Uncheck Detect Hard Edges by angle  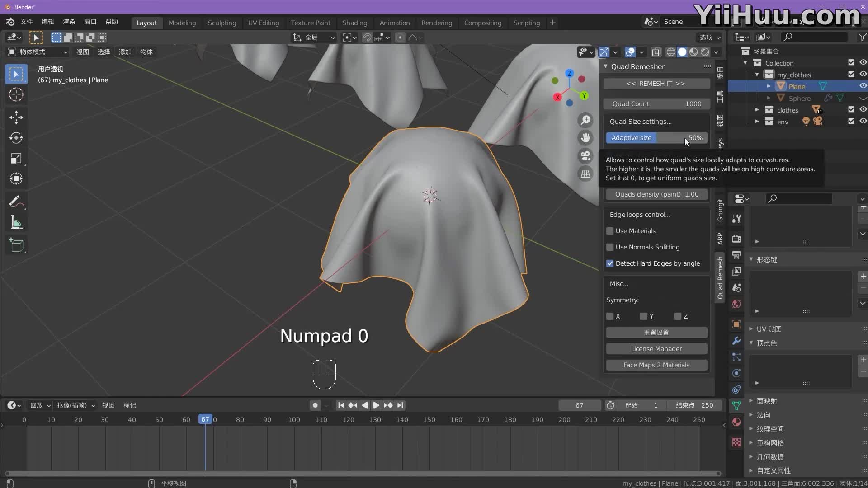[610, 263]
